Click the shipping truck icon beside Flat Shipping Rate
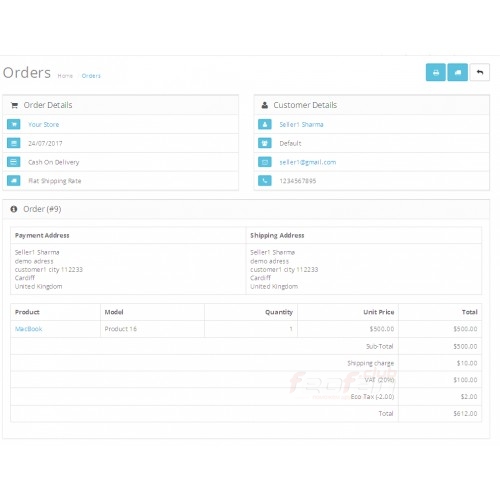The width and height of the screenshot is (500, 500). click(14, 181)
